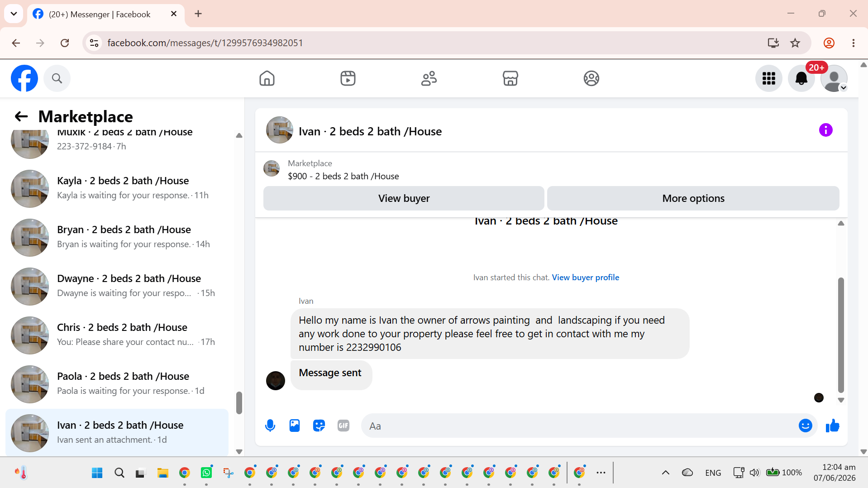Attach a photo with the image icon
Screen dimensions: 868x488
click(x=295, y=426)
